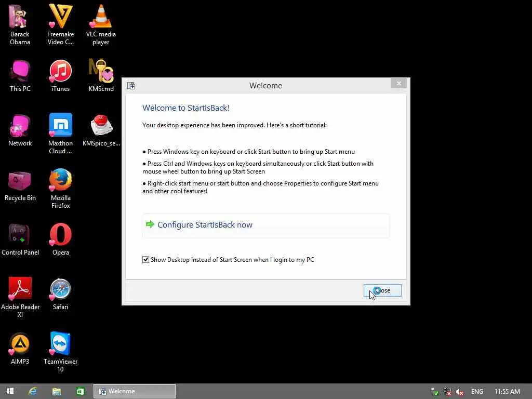The height and width of the screenshot is (399, 532).
Task: Click the network tray icon with red X
Action: (447, 392)
